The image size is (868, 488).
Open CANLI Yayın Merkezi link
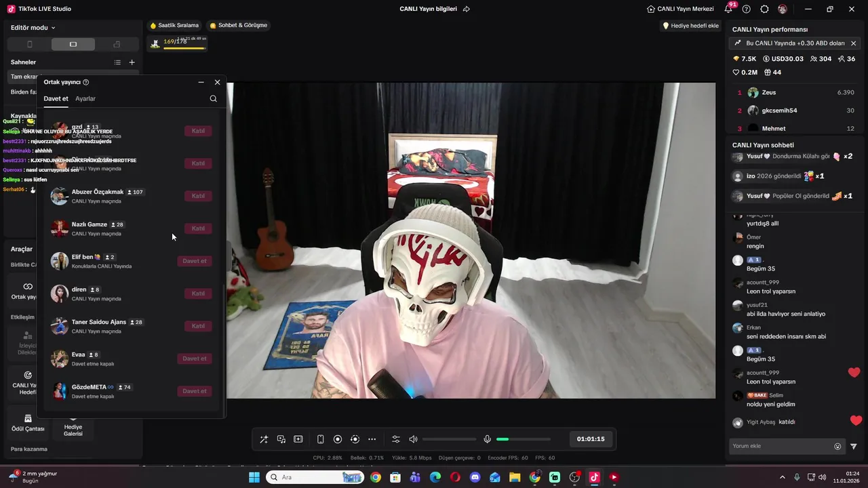pos(680,9)
